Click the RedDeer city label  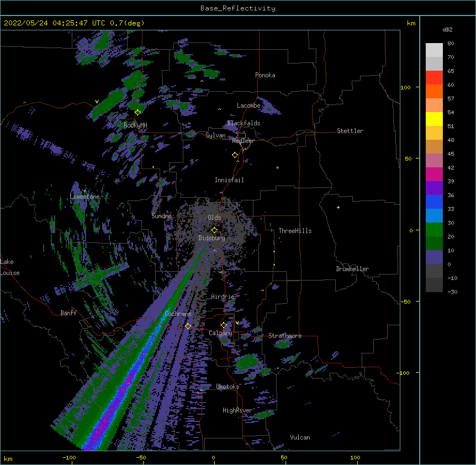[243, 141]
